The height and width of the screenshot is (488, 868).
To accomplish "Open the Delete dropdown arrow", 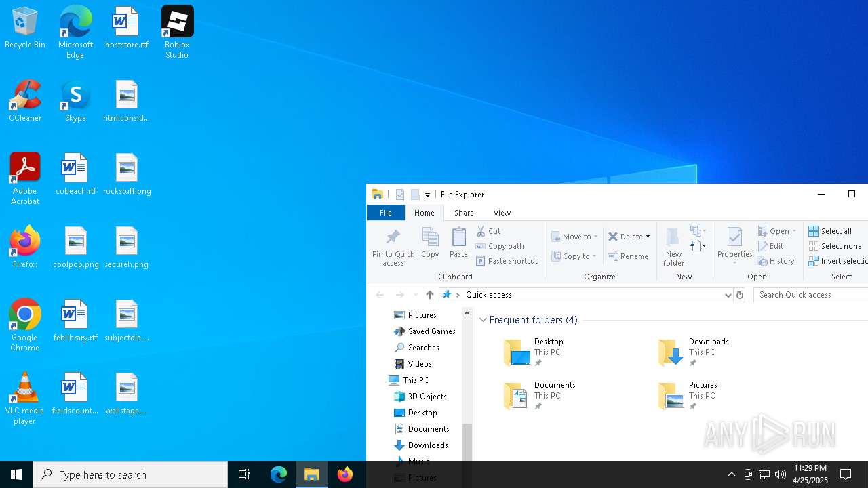I will pyautogui.click(x=648, y=237).
